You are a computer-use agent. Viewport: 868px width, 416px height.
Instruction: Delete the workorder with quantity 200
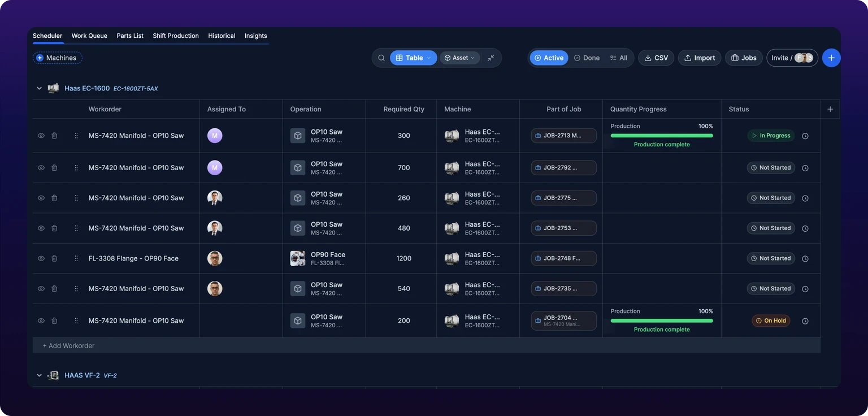tap(54, 320)
